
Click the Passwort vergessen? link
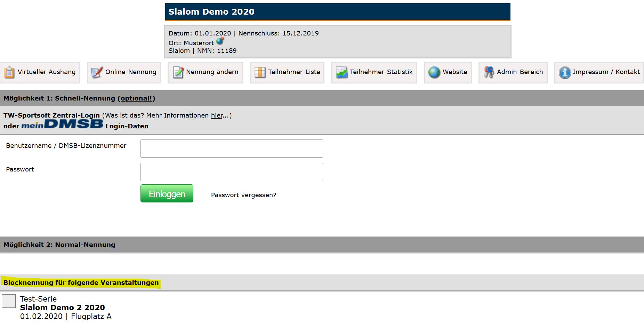(243, 195)
